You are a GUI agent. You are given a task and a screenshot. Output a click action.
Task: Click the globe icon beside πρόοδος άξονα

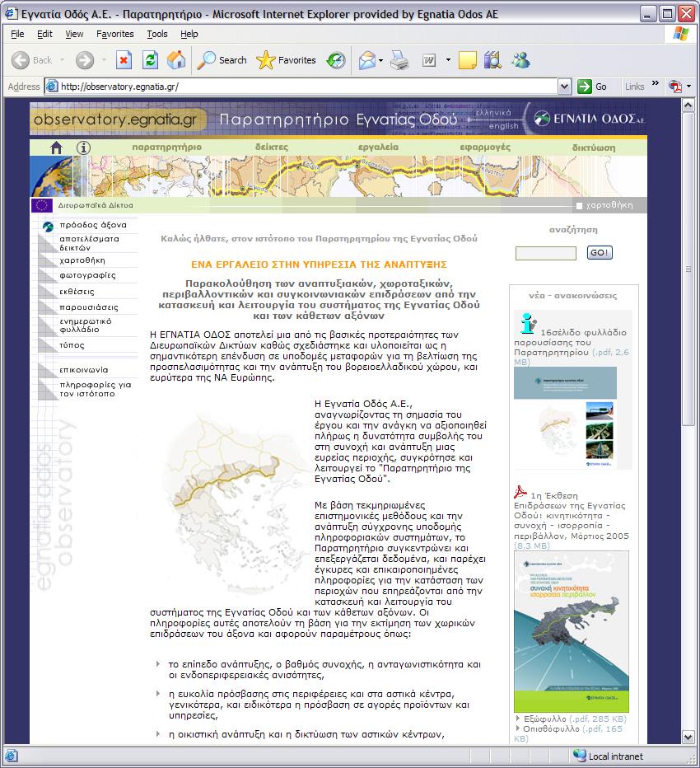pos(48,227)
